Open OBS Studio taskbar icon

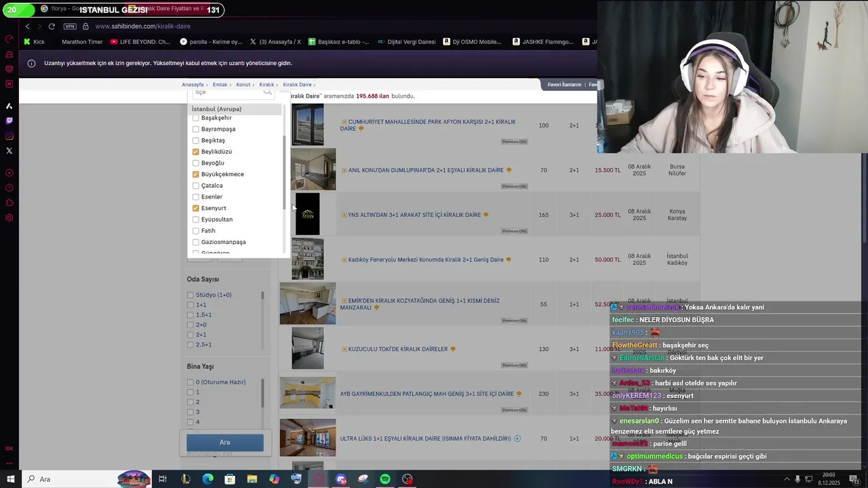click(408, 479)
